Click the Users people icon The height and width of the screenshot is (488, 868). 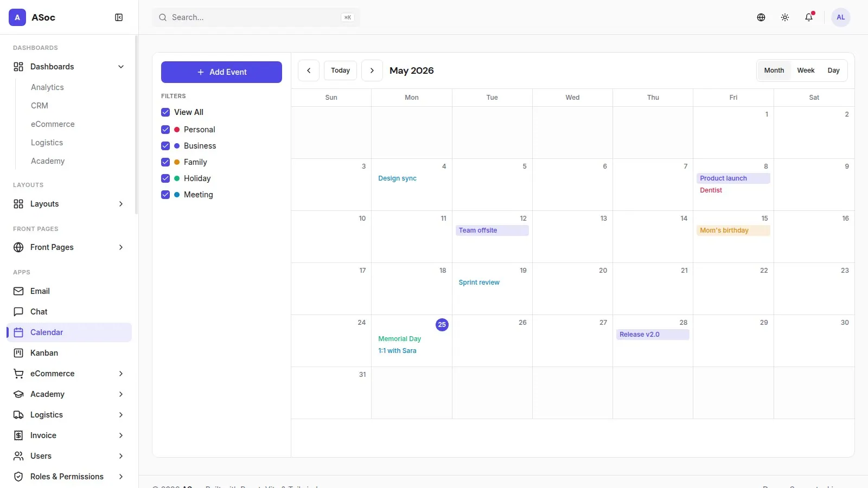click(x=18, y=456)
